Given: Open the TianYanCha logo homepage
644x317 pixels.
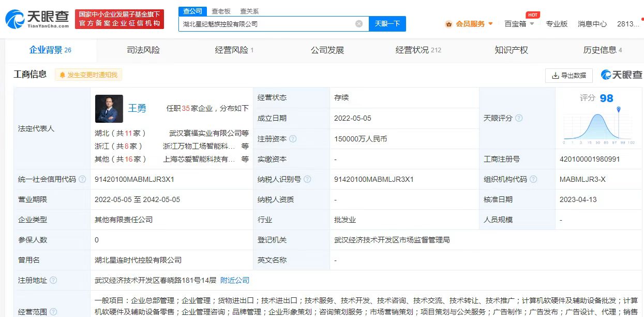Looking at the screenshot, I should [x=37, y=19].
